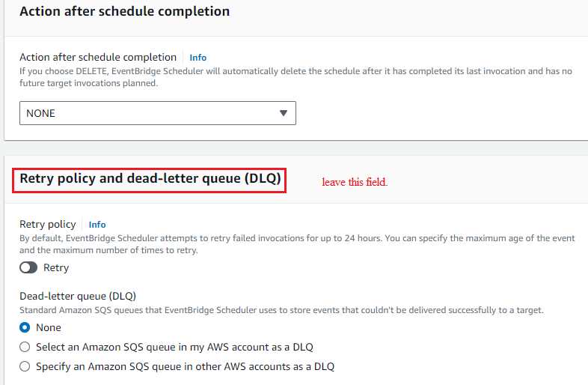Click the Standard Amazon SQS queues description text
Screen dimensions: 588x385
tap(281, 310)
